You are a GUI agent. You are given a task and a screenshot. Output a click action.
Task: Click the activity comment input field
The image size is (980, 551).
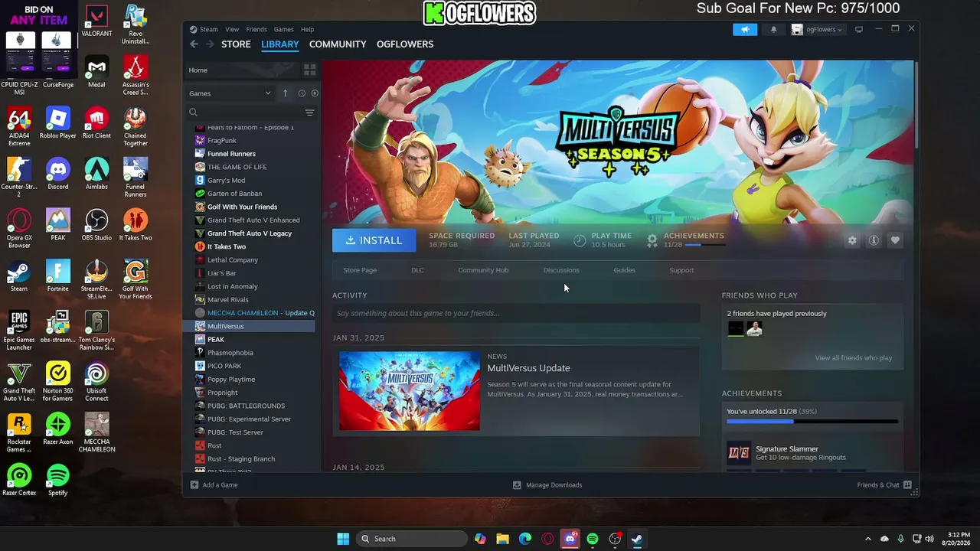[x=516, y=313]
